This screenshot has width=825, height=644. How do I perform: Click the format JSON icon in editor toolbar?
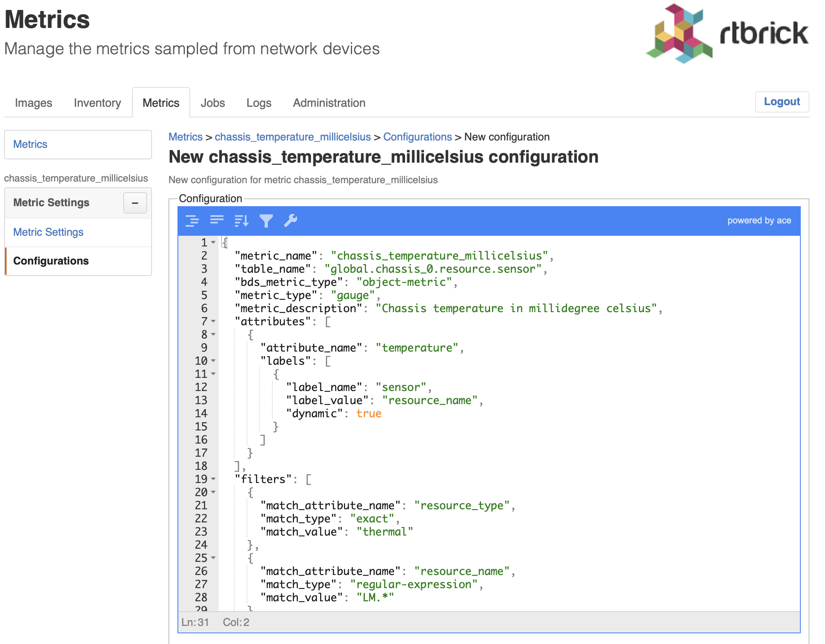192,221
